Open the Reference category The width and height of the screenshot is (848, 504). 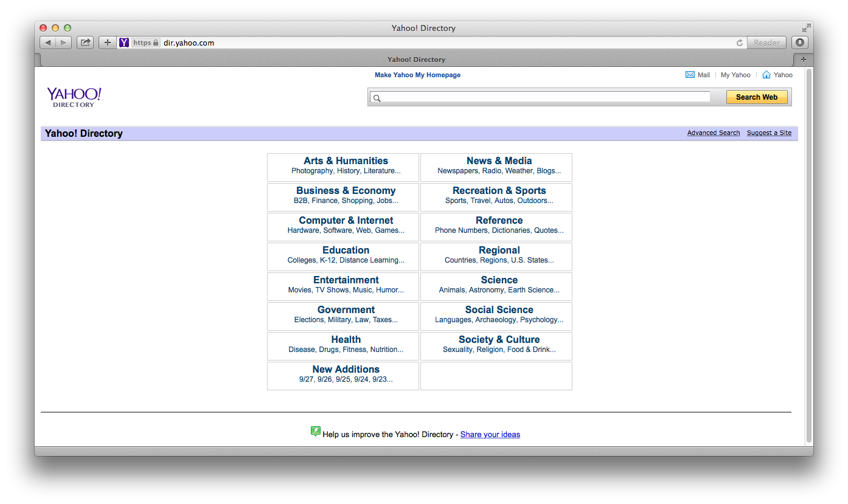pos(499,220)
